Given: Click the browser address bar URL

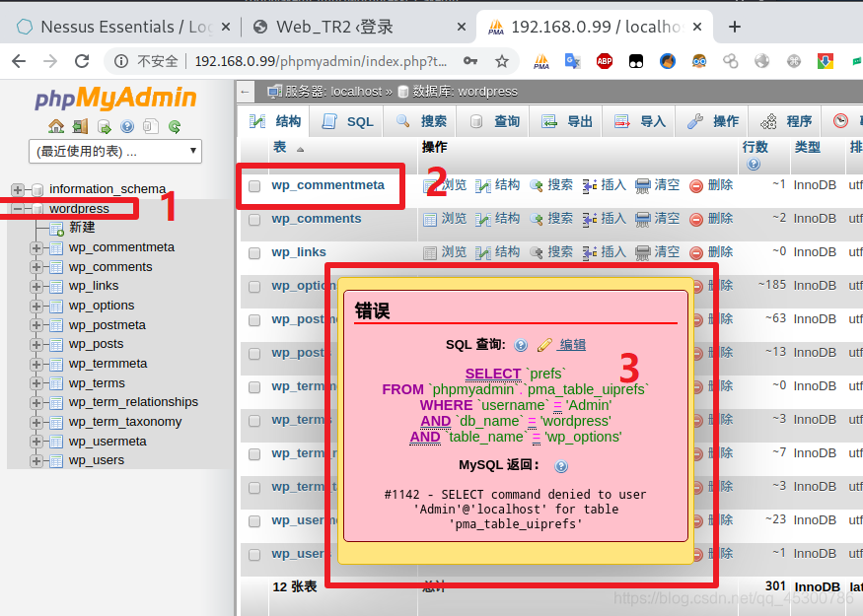Looking at the screenshot, I should [x=321, y=61].
